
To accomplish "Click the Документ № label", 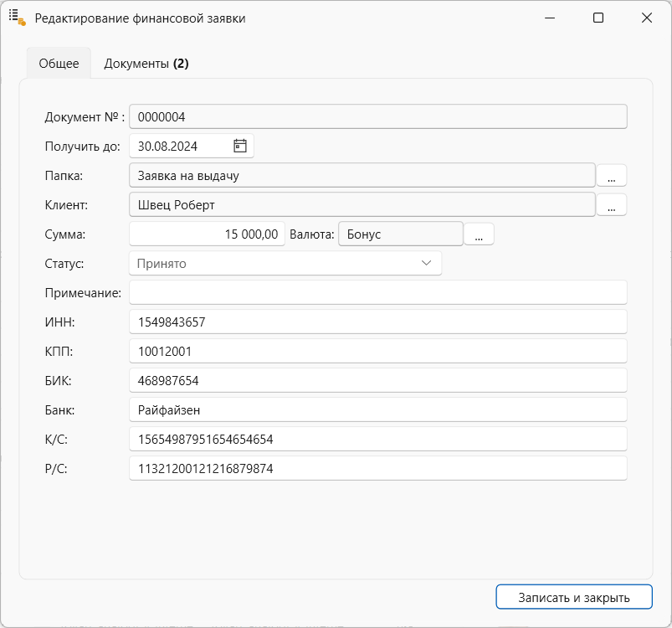I will 85,117.
